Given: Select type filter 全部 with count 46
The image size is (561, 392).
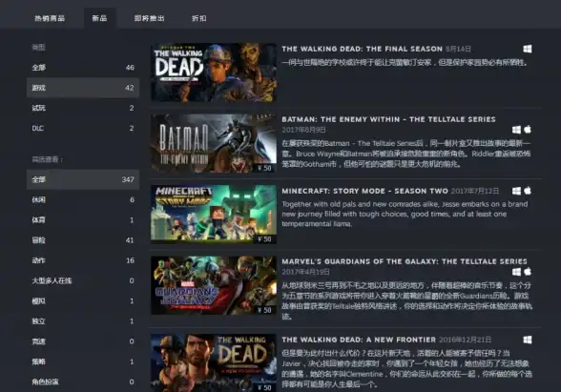Looking at the screenshot, I should (x=83, y=67).
